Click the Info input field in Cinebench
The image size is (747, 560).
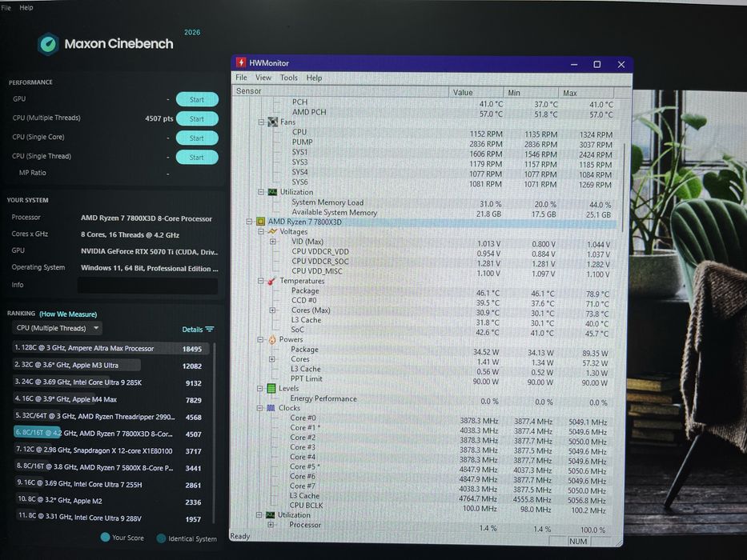click(x=147, y=286)
